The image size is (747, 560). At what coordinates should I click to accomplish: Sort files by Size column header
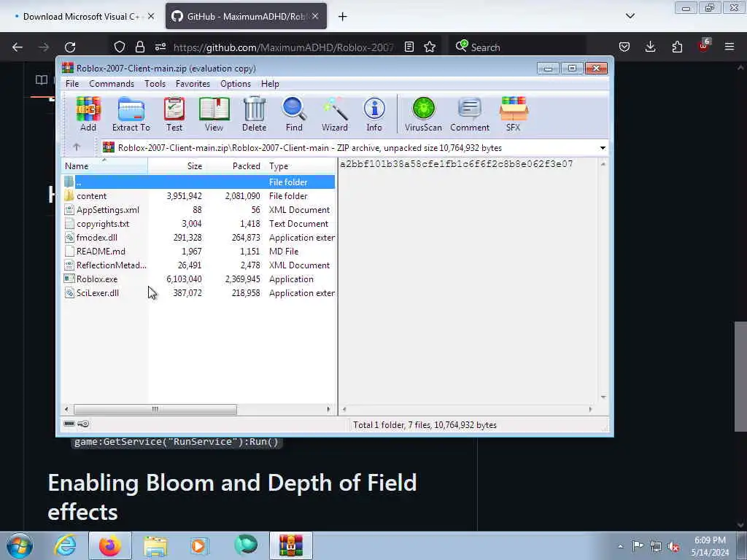pos(177,166)
